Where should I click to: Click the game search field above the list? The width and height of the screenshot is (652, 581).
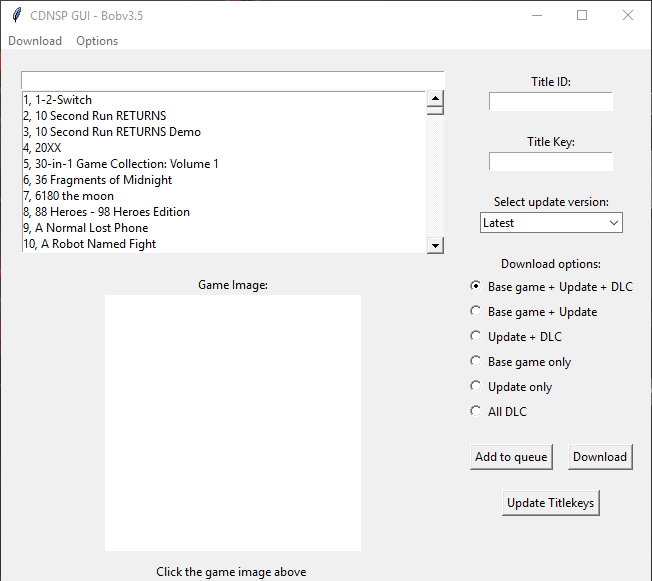coord(232,81)
